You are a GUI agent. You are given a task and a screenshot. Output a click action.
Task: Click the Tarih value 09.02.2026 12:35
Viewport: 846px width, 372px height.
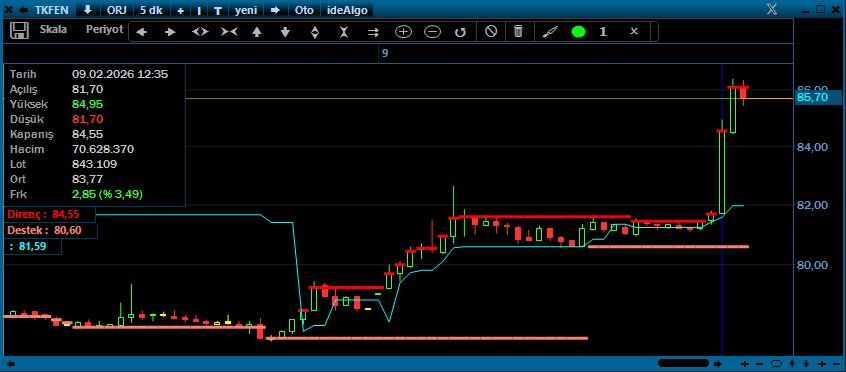[120, 75]
